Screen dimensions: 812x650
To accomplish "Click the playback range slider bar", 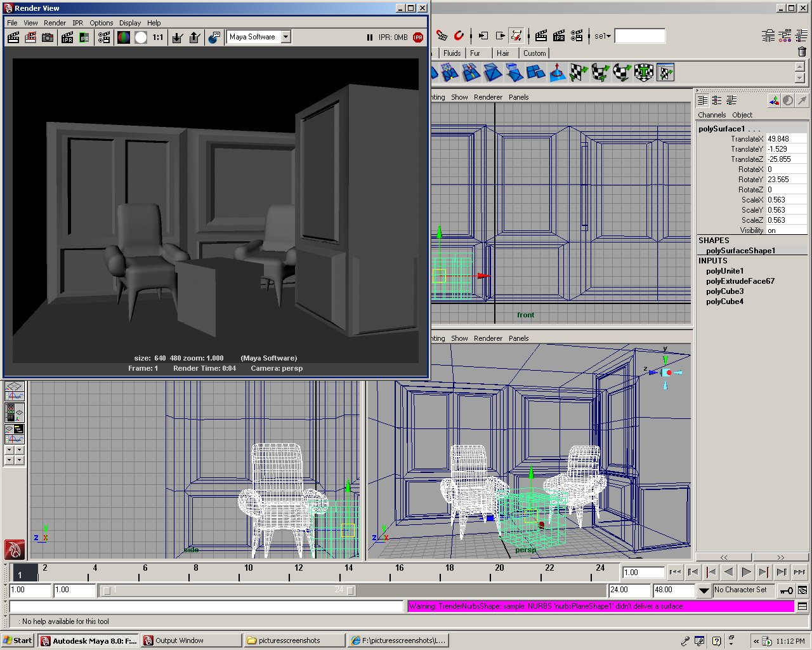I will coord(228,590).
